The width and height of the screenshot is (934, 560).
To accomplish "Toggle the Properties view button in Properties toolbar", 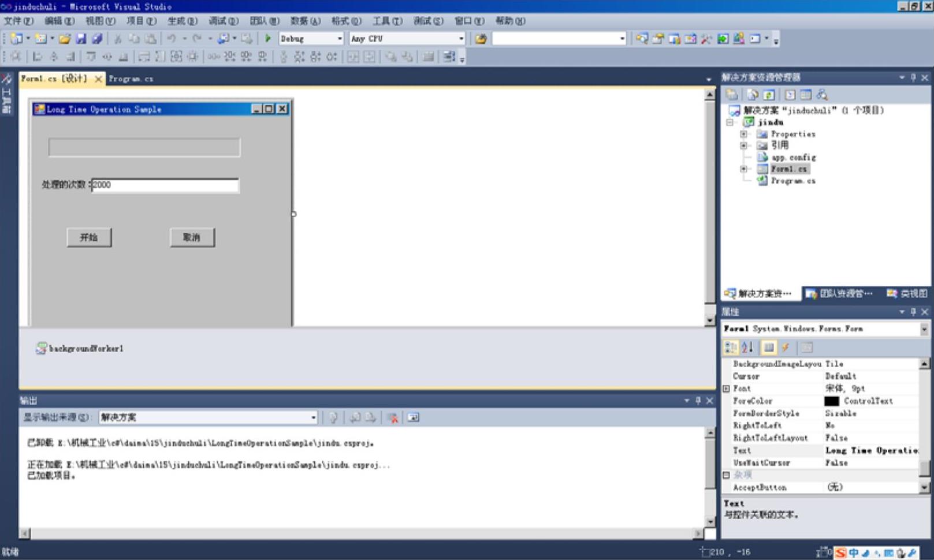I will (769, 348).
